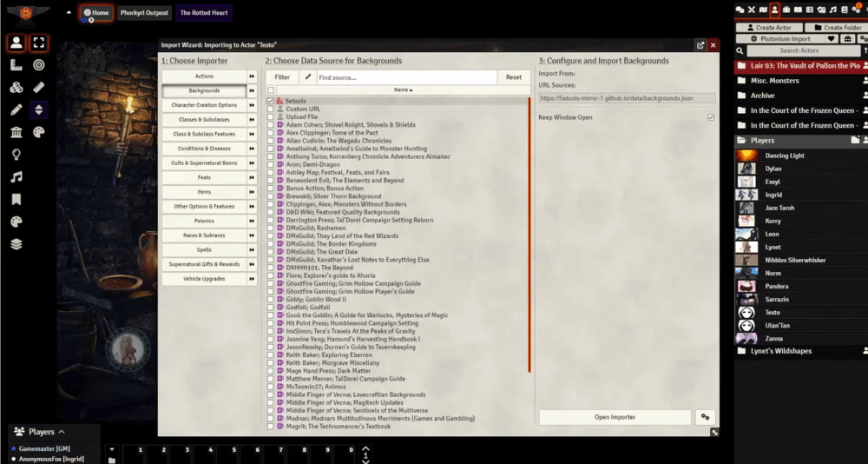Open the Compendium Packs sidebar tab

click(845, 10)
